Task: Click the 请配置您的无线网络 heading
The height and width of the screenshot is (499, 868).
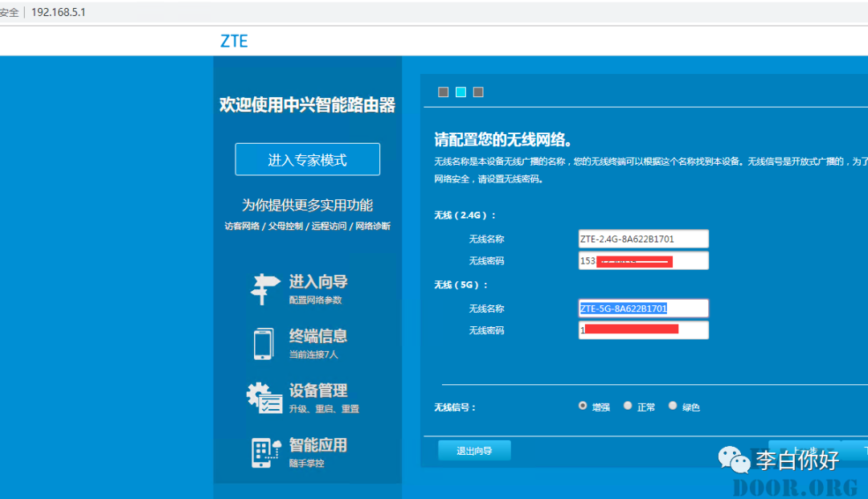Action: coord(502,139)
